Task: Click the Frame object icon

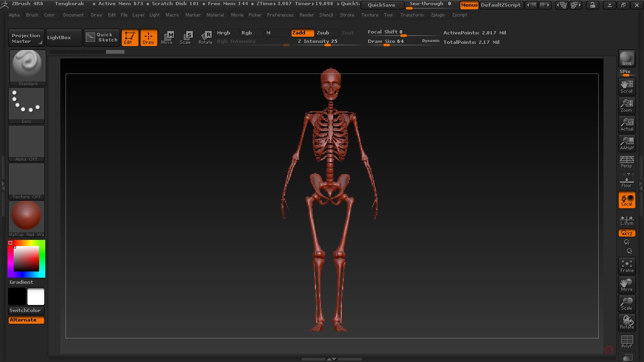Action: (x=627, y=266)
